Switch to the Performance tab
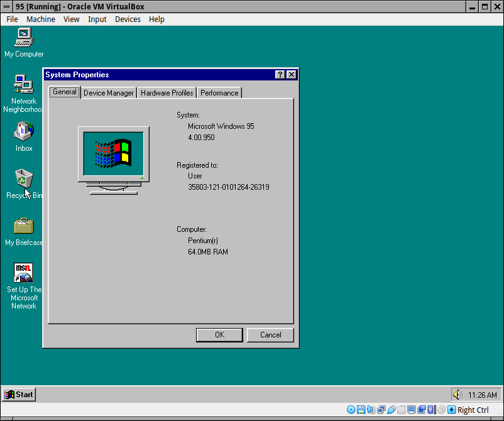 [x=219, y=93]
